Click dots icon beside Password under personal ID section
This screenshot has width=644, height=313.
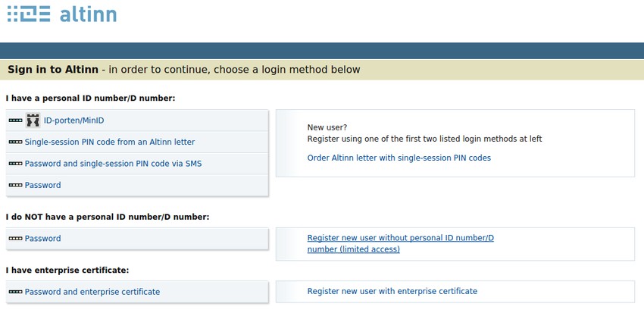click(15, 185)
